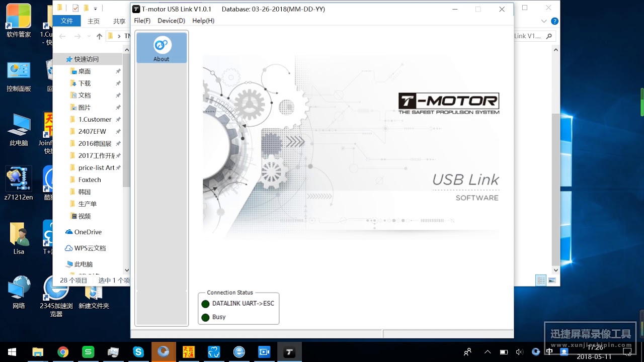Open the quick access toolbar dropdown arrow
The width and height of the screenshot is (644, 362).
(96, 8)
